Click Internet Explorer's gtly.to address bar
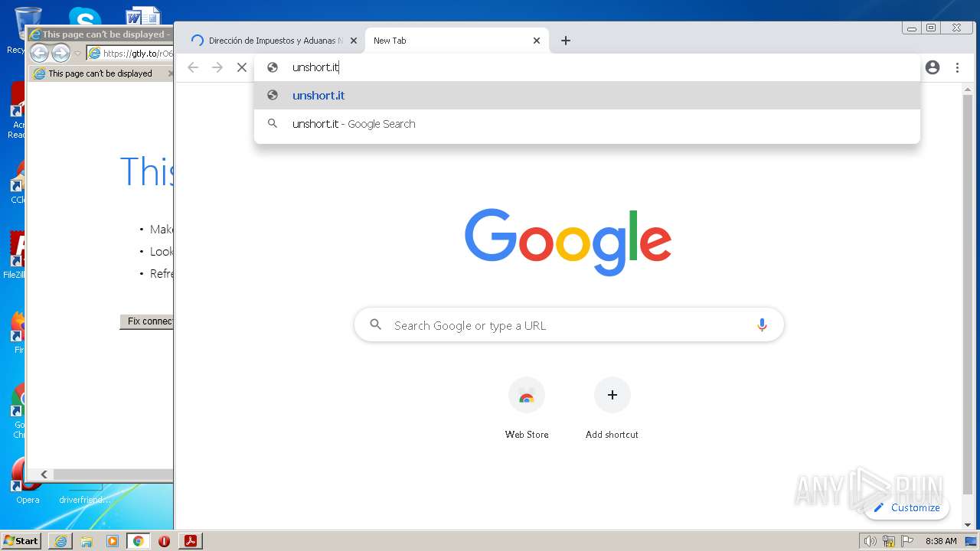This screenshot has width=980, height=551. tap(130, 54)
